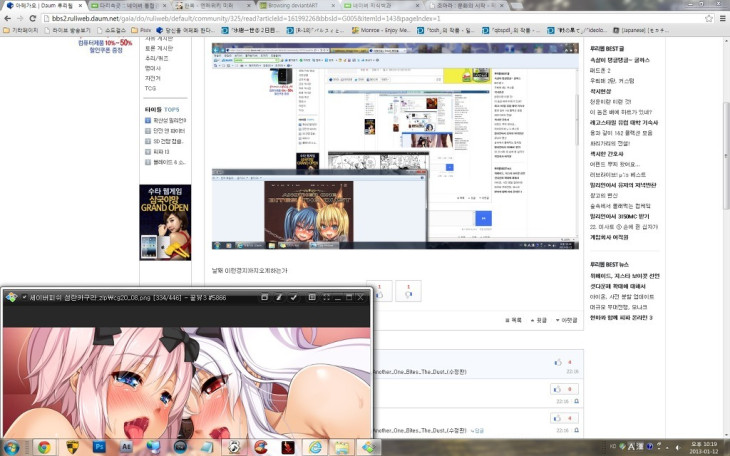Viewport: 730px width, 456px height.
Task: Launch After Effects from the taskbar
Action: [127, 446]
